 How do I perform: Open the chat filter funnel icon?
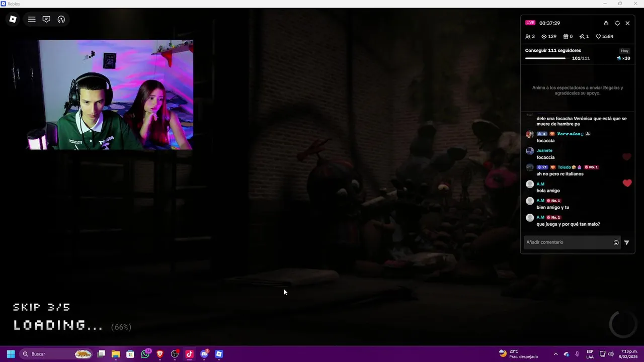pyautogui.click(x=626, y=242)
